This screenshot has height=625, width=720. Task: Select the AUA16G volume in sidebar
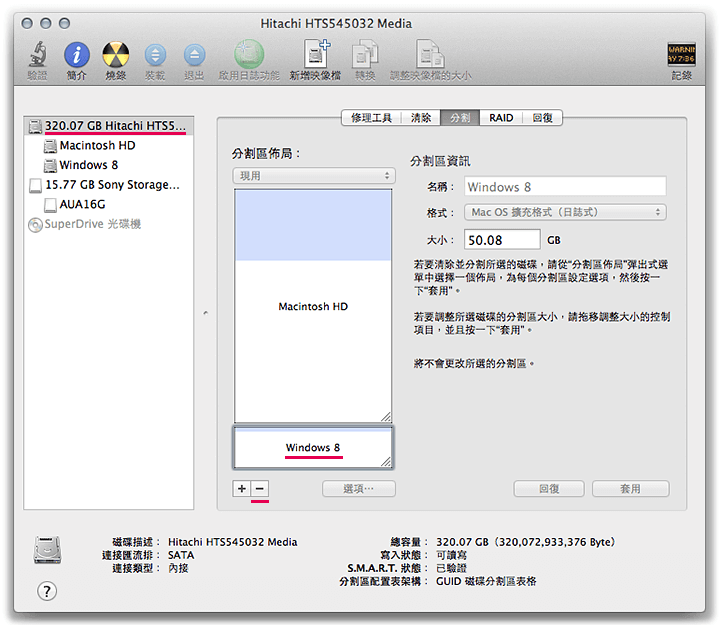[108, 204]
